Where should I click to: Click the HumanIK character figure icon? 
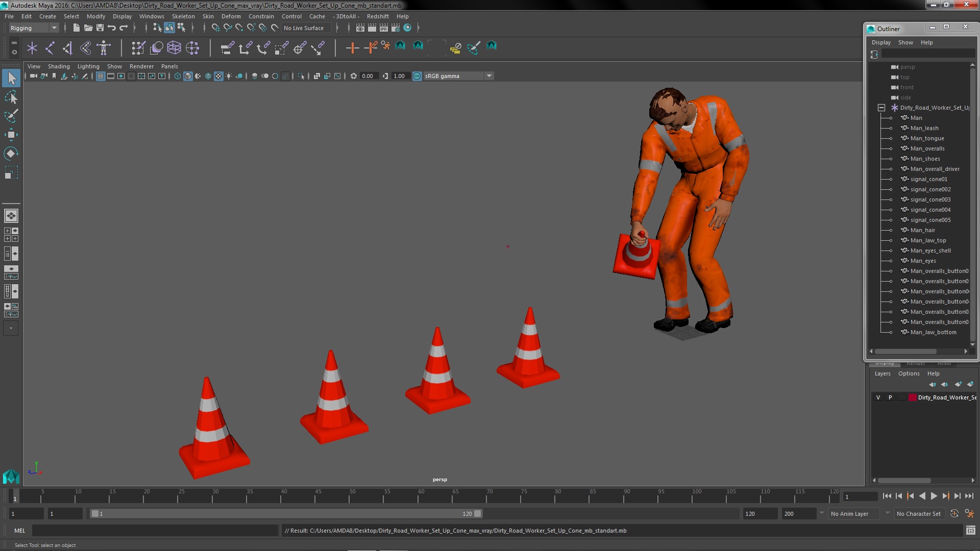point(104,48)
